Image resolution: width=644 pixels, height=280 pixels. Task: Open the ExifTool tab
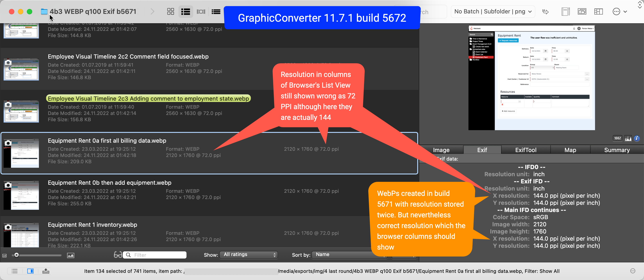[x=525, y=150]
